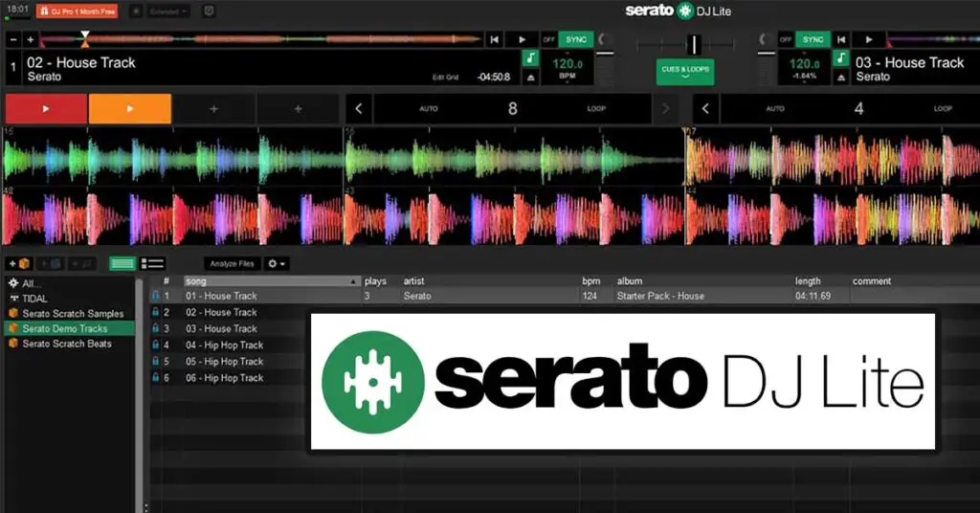This screenshot has width=980, height=513.
Task: Activate 4-beat auto loop on deck 2
Action: pos(858,109)
